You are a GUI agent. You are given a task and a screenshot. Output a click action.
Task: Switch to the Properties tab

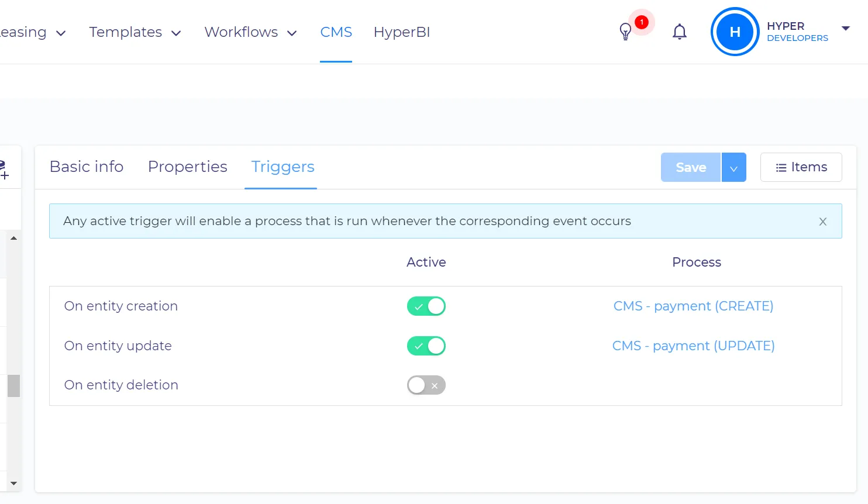pyautogui.click(x=188, y=167)
